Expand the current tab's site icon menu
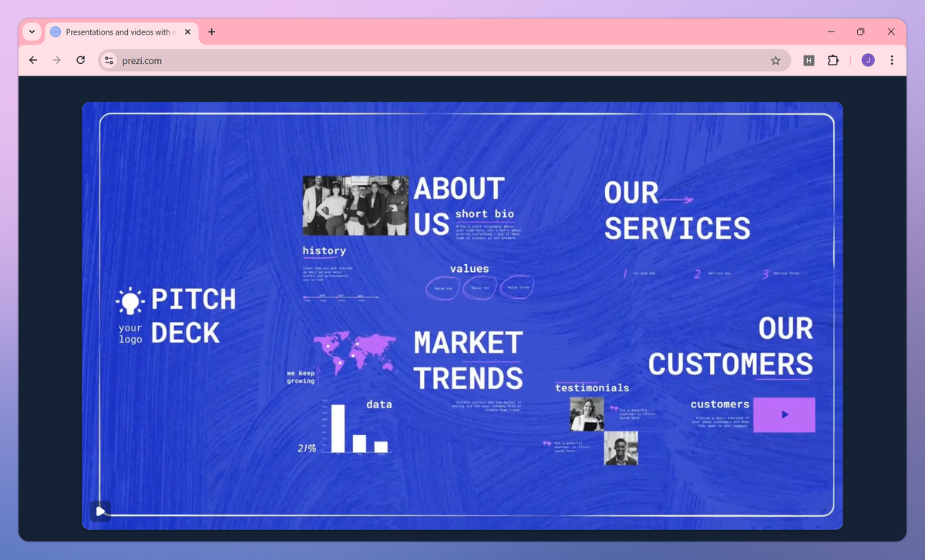 [x=55, y=32]
